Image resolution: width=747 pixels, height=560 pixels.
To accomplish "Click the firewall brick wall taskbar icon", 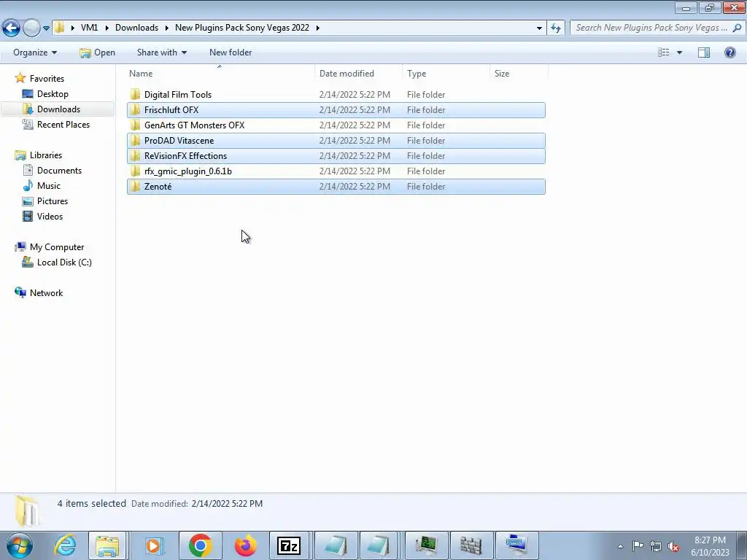I will [x=471, y=545].
